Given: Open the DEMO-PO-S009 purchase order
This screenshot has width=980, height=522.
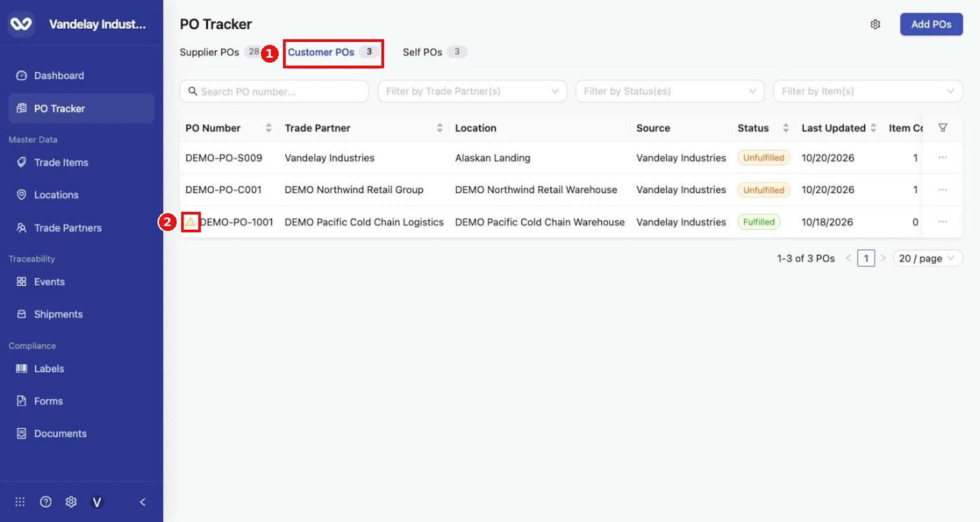Looking at the screenshot, I should [x=224, y=158].
